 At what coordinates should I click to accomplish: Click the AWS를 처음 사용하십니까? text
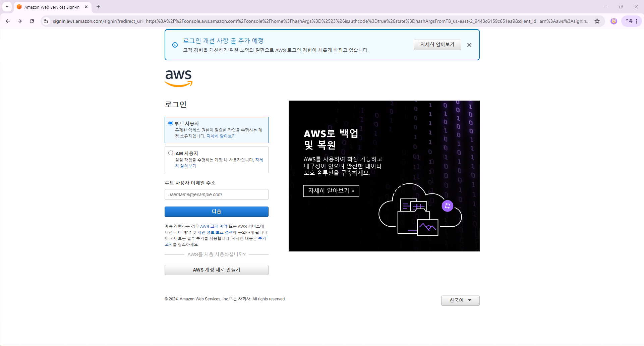217,254
